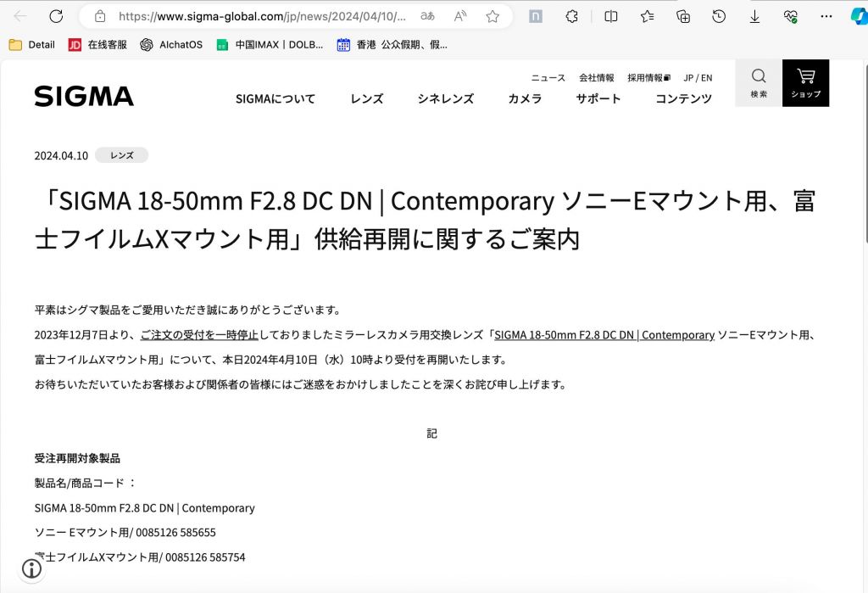Image resolution: width=868 pixels, height=593 pixels.
Task: Open browser health/wellness extension icon
Action: coord(790,15)
